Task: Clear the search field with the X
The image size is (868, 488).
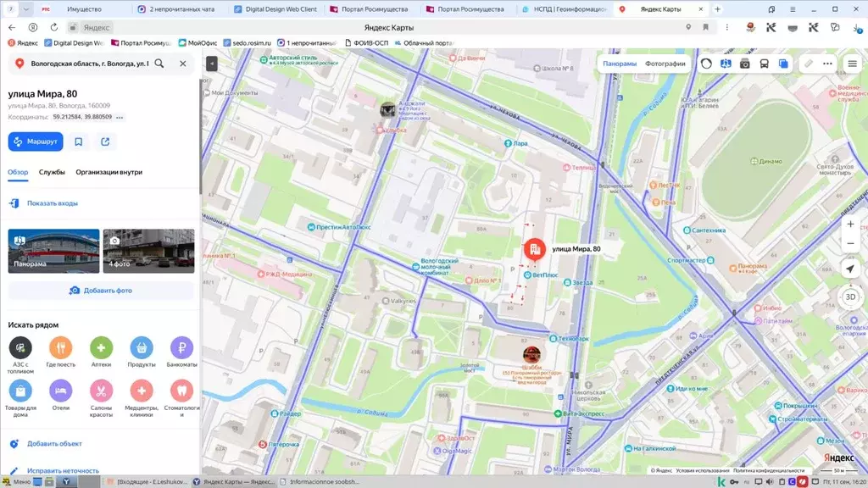Action: pos(183,64)
